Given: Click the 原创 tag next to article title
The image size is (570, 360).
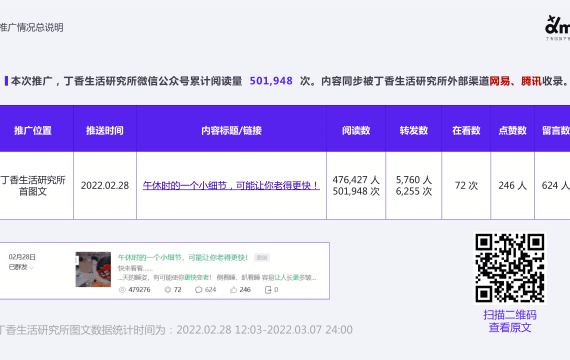Looking at the screenshot, I should 262,258.
